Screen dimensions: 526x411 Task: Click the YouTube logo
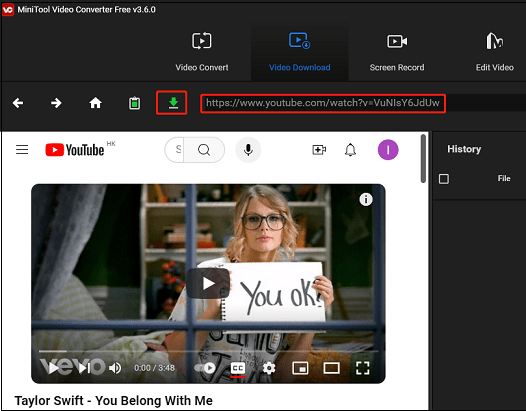(75, 150)
